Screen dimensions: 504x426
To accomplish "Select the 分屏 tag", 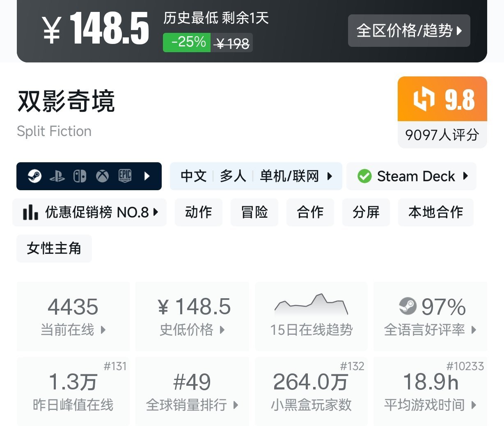I will 366,212.
